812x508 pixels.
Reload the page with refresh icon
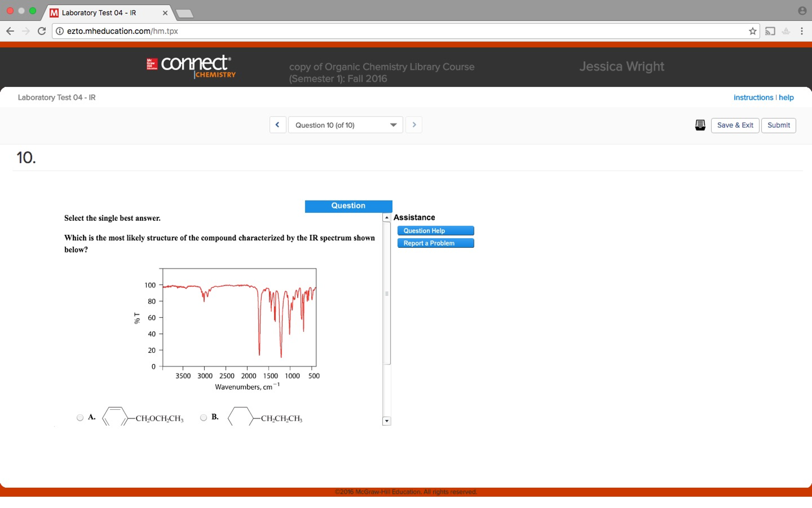point(42,31)
